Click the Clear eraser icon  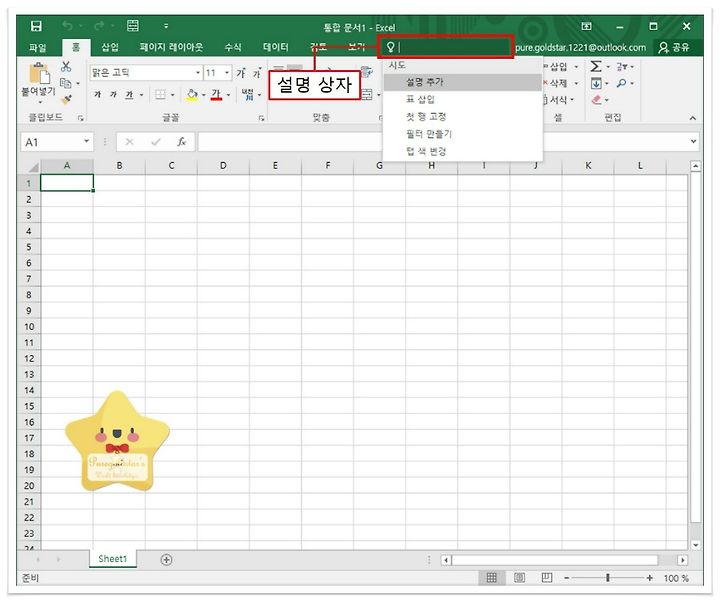[x=596, y=100]
